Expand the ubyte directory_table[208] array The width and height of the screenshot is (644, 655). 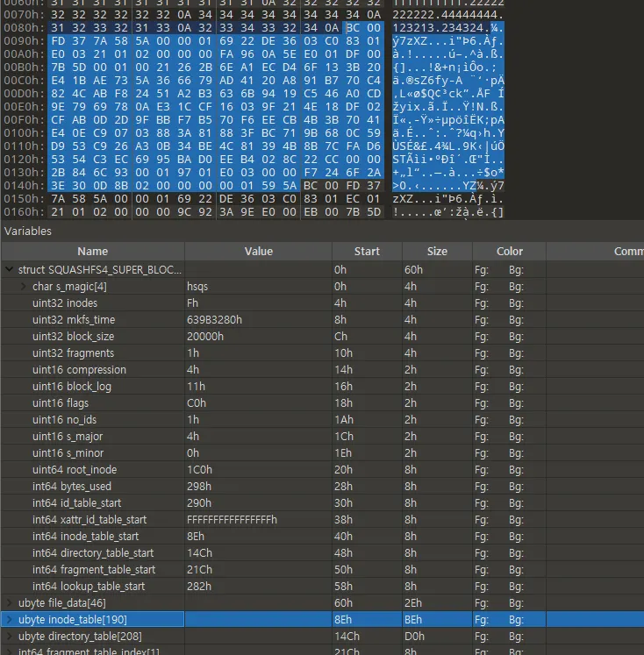coord(10,637)
